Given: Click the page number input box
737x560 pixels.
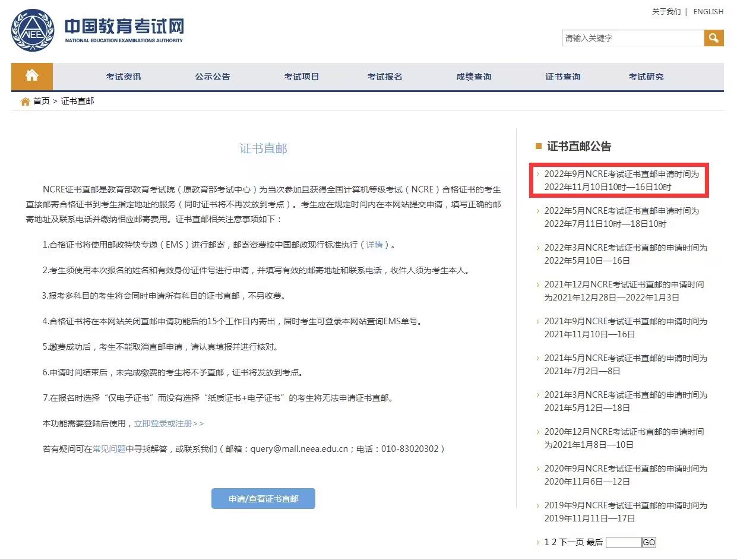Looking at the screenshot, I should point(623,542).
